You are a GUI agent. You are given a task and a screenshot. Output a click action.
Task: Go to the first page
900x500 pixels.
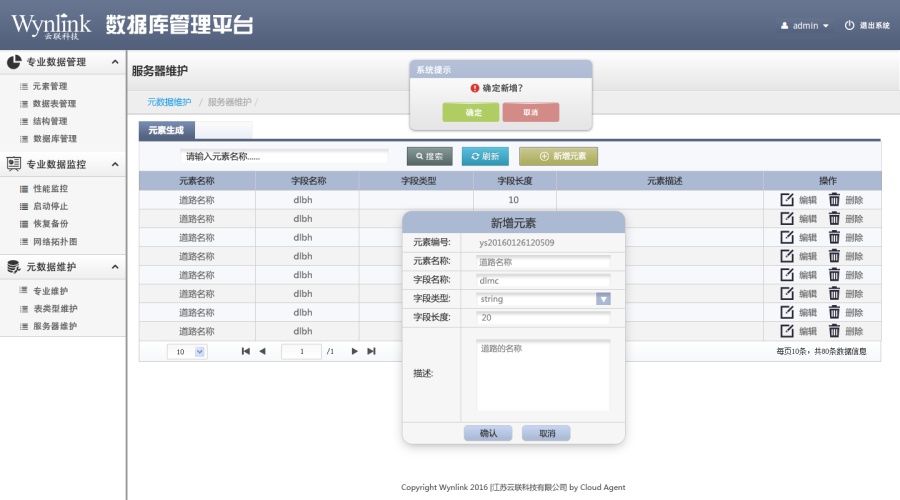(x=246, y=351)
